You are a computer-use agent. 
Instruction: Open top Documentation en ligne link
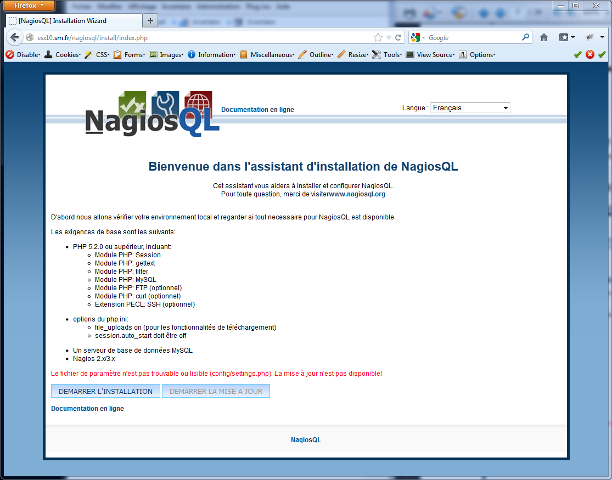point(258,110)
